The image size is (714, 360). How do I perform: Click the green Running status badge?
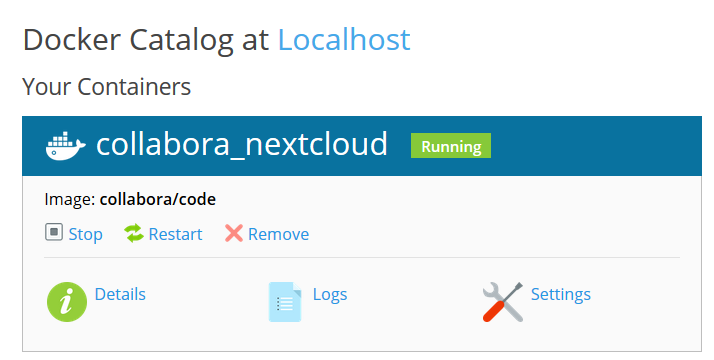(x=451, y=146)
